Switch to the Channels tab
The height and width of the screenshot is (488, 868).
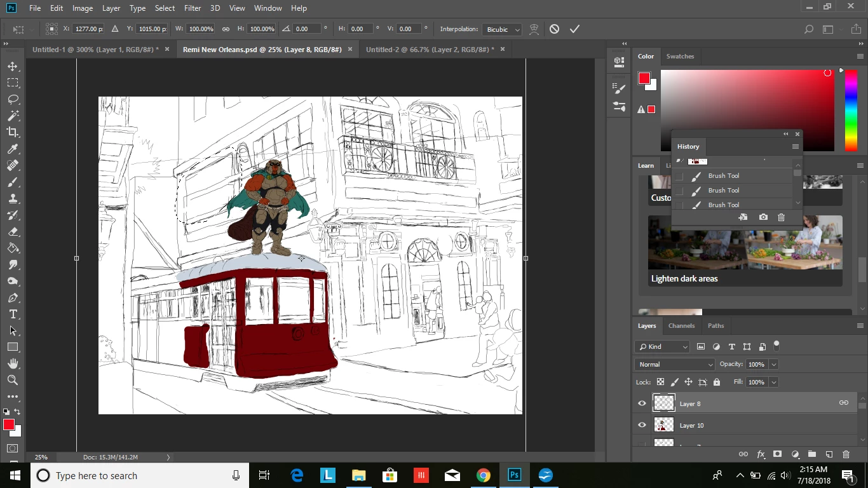(681, 325)
